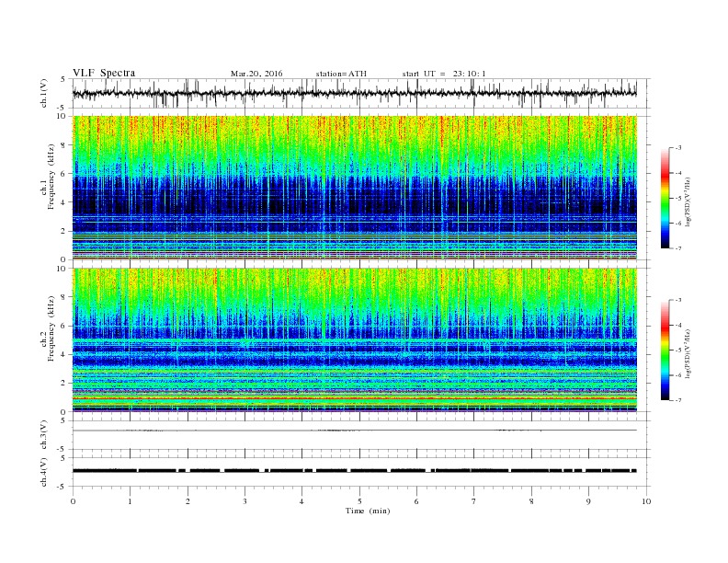The width and height of the screenshot is (728, 563).
Task: Click the time axis tick label "2"
Action: (x=188, y=501)
